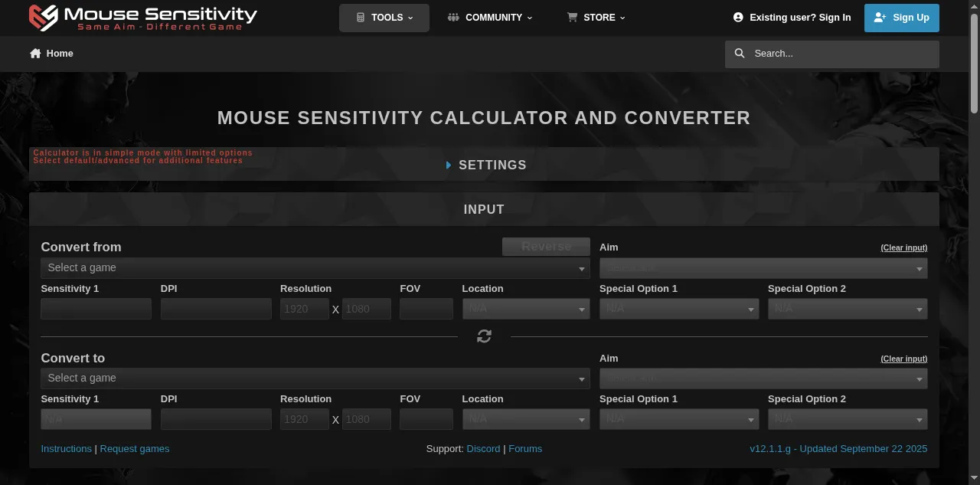The width and height of the screenshot is (980, 485).
Task: Click Convert from FOV field
Action: (x=426, y=309)
